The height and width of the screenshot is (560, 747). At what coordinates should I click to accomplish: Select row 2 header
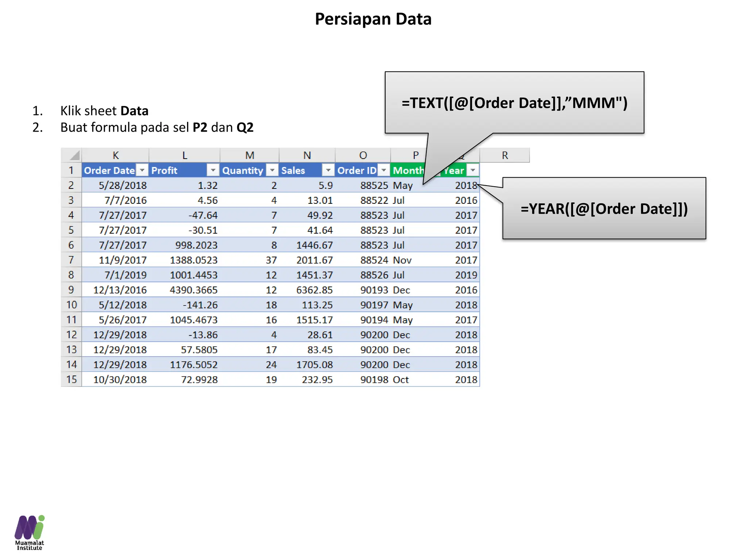pyautogui.click(x=71, y=185)
